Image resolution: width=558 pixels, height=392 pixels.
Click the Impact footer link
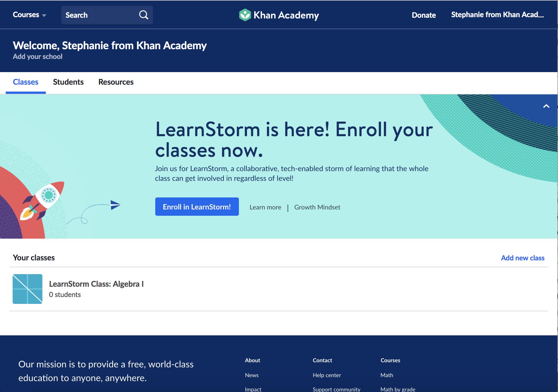253,389
